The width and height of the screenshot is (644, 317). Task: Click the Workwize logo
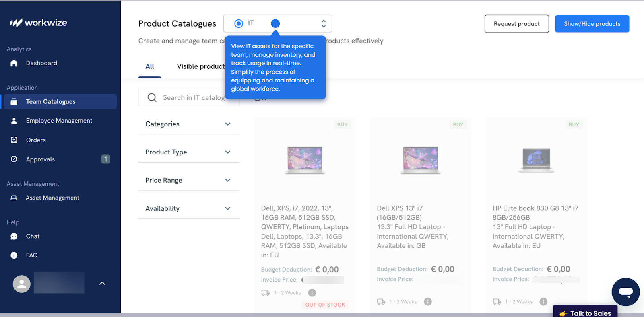pyautogui.click(x=39, y=23)
